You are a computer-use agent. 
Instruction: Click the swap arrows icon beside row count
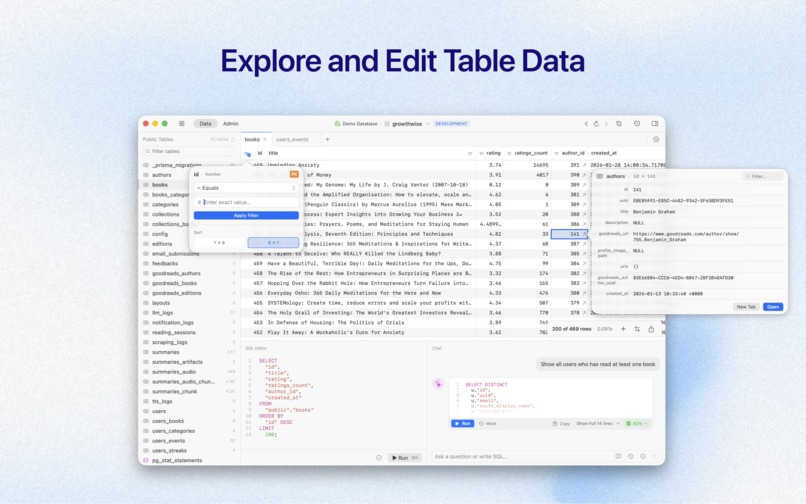click(637, 329)
